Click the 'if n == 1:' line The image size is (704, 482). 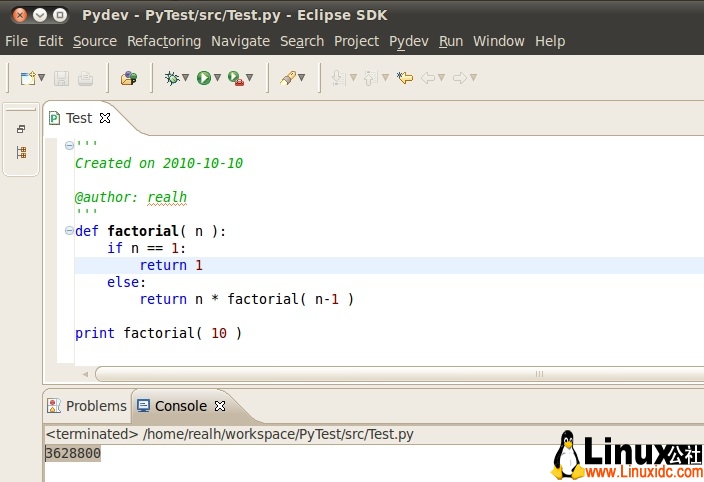[146, 248]
